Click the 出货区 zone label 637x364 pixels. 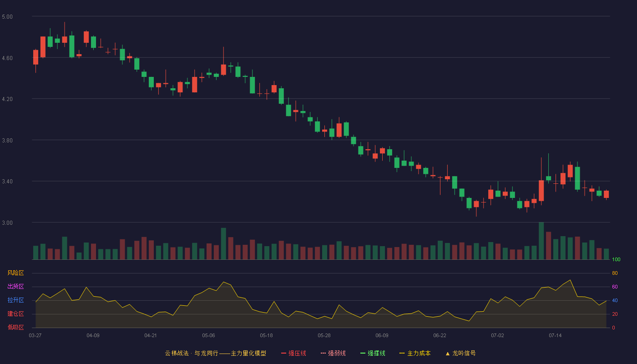[x=15, y=287]
